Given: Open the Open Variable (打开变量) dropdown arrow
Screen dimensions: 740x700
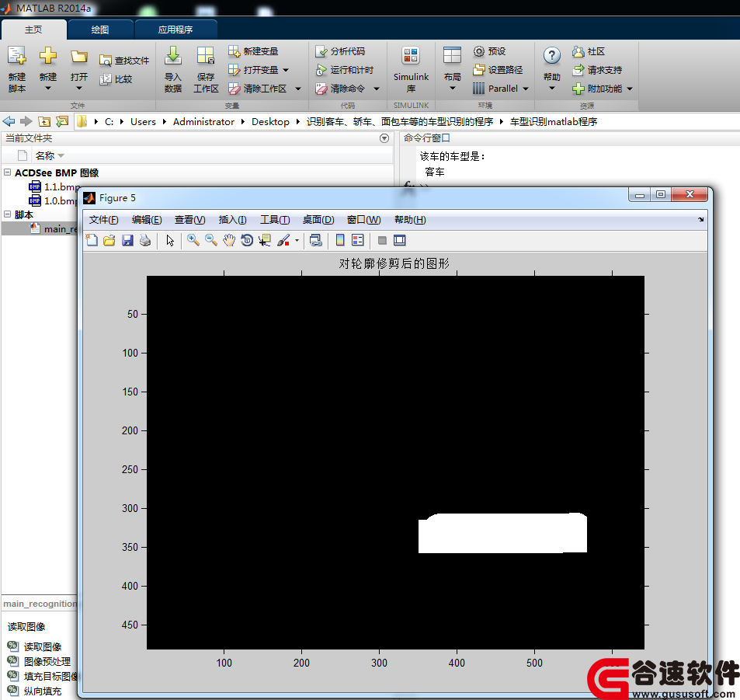Looking at the screenshot, I should point(286,70).
